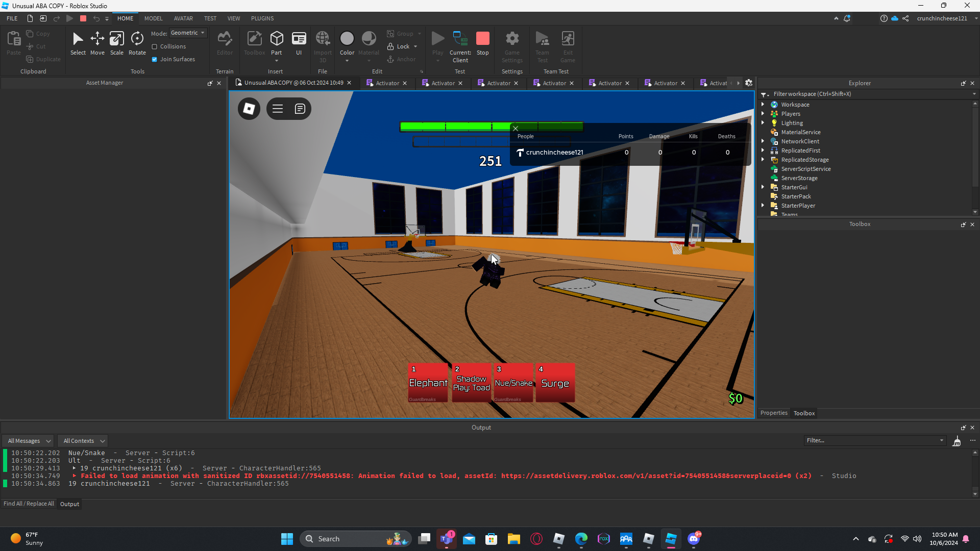Open the All Messages filter dropdown

pos(30,441)
